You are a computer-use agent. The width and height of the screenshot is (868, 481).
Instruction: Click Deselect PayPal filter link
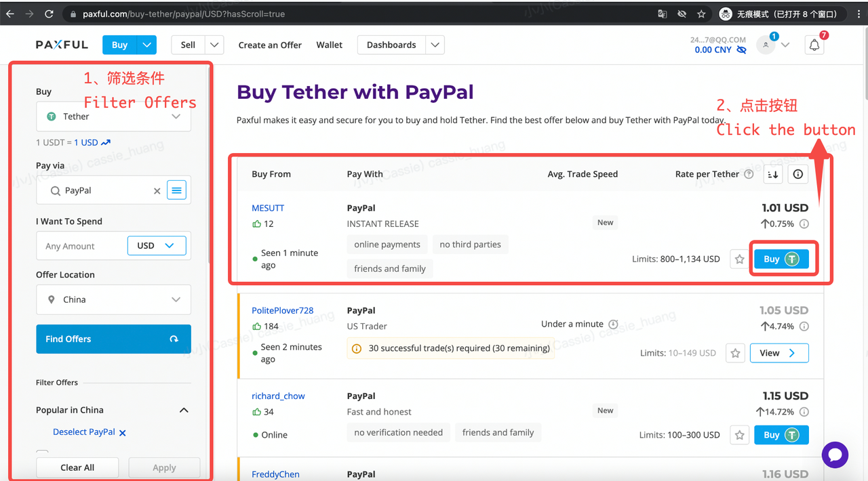coord(90,432)
